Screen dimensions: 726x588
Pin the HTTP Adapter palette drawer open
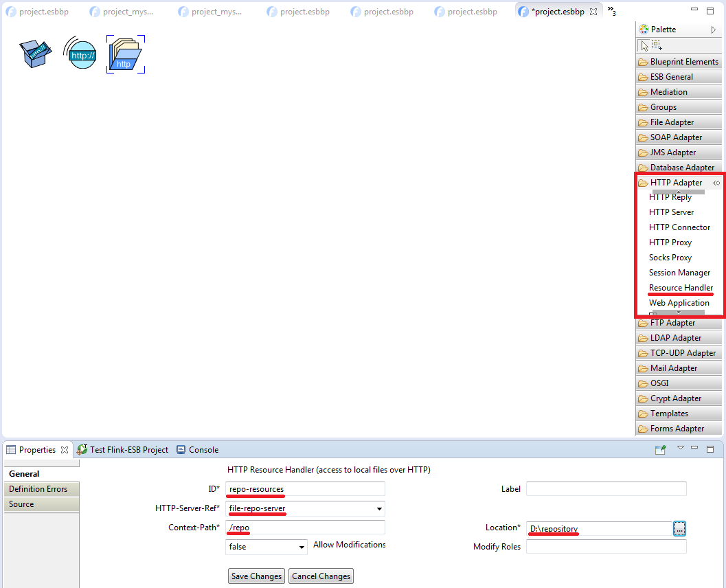(716, 183)
